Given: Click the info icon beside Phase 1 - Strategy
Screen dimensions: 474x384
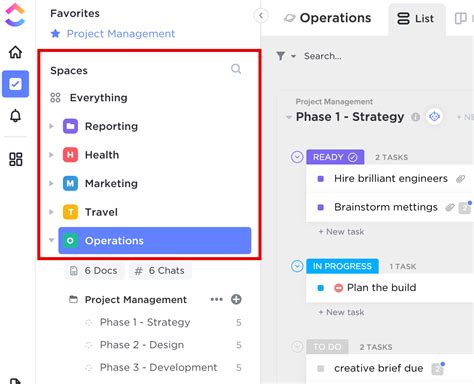Looking at the screenshot, I should [x=415, y=117].
